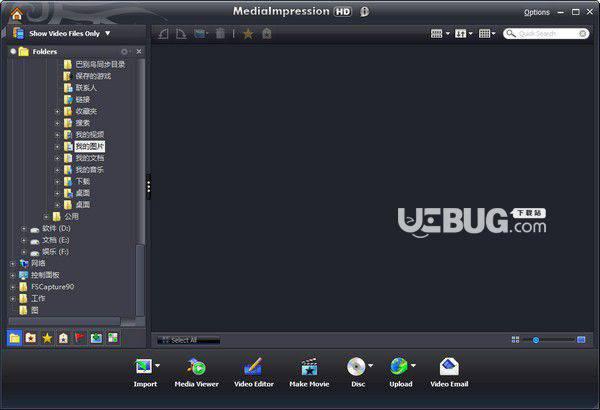Close the Folders panel
This screenshot has height=410, width=600.
pyautogui.click(x=139, y=51)
